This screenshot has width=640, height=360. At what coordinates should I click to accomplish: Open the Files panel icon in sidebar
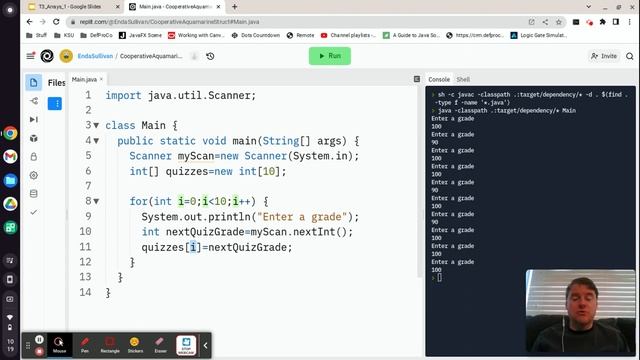tap(33, 82)
